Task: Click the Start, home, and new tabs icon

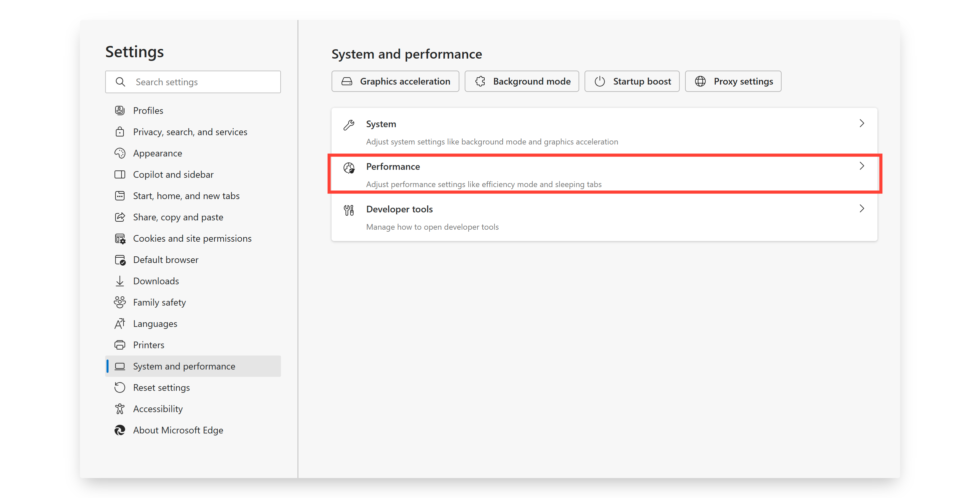Action: click(x=120, y=196)
